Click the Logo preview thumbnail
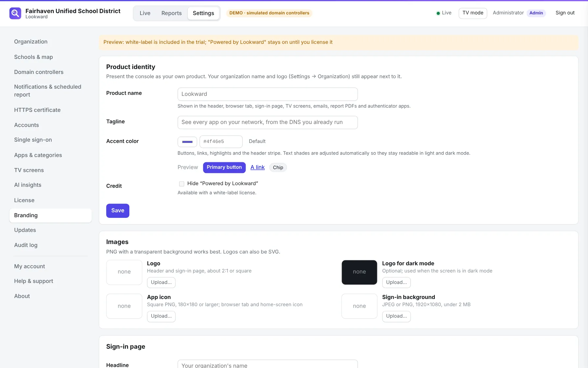 124,272
